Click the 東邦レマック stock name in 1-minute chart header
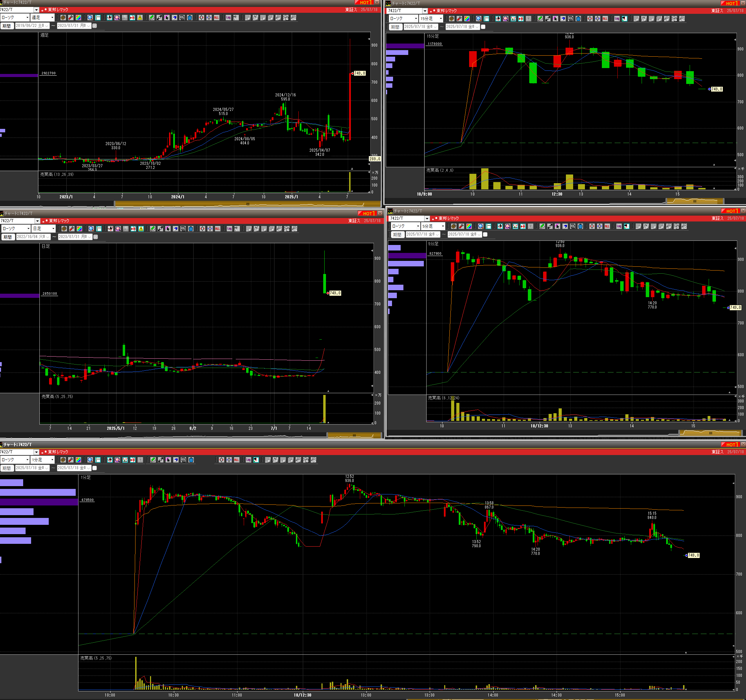Viewport: 746px width, 700px height. coord(58,452)
